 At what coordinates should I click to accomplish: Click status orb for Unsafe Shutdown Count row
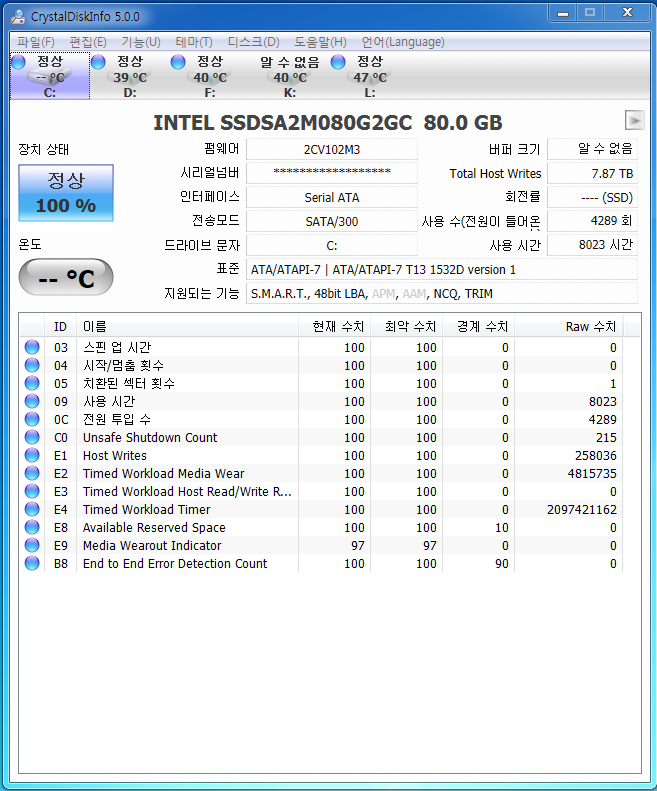coord(32,437)
